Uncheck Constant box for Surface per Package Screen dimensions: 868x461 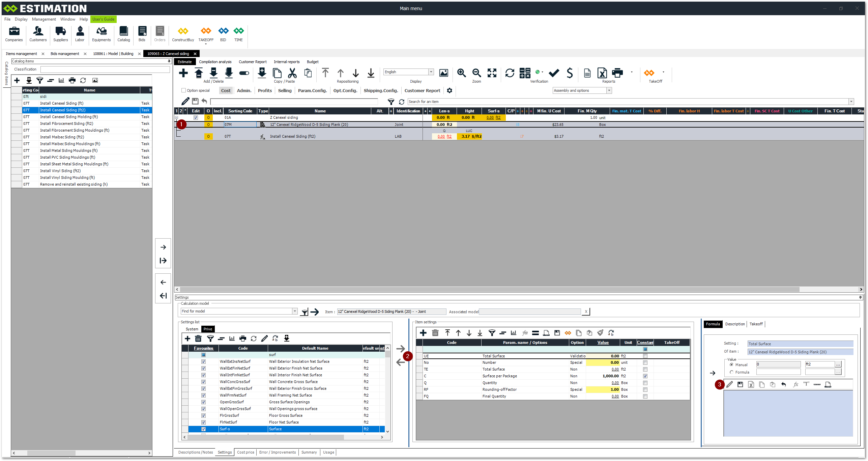point(645,376)
